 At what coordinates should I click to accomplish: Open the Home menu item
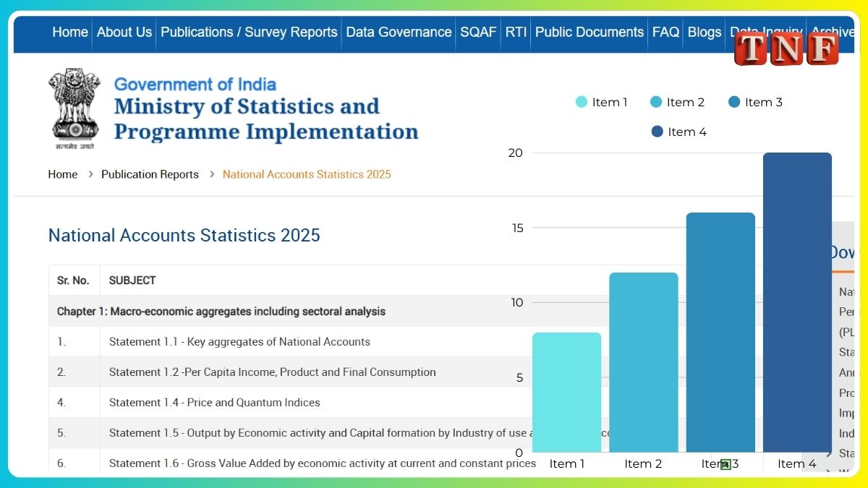[x=70, y=33]
